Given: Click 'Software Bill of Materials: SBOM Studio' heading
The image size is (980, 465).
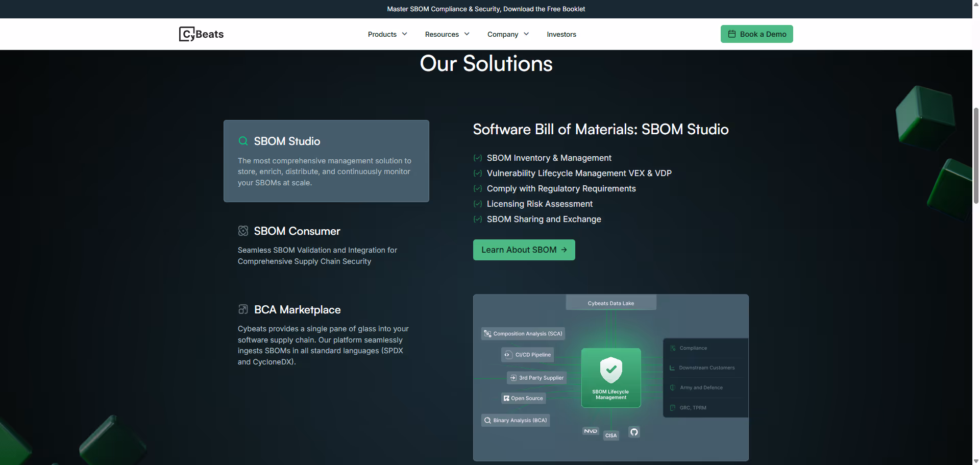Looking at the screenshot, I should pyautogui.click(x=601, y=129).
